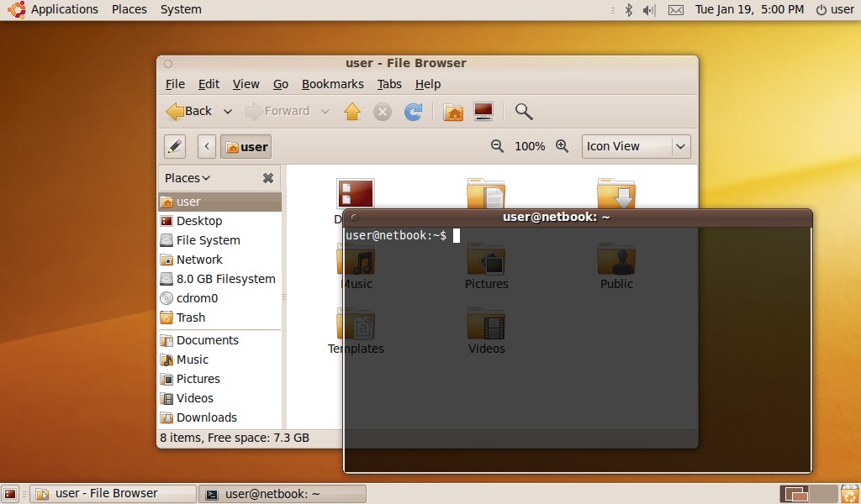861x504 pixels.
Task: Open the Downloads bookmark in sidebar
Action: [219, 417]
